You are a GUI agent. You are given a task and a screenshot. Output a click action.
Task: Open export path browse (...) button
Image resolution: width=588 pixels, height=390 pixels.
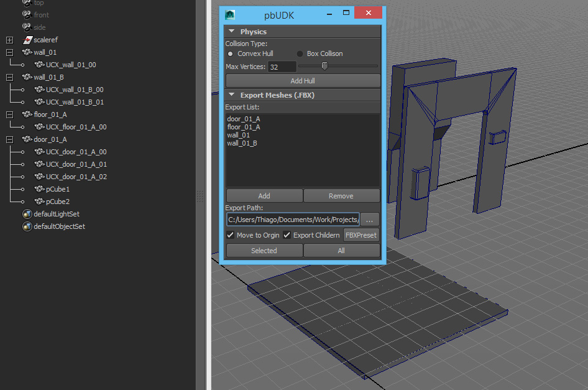point(369,220)
